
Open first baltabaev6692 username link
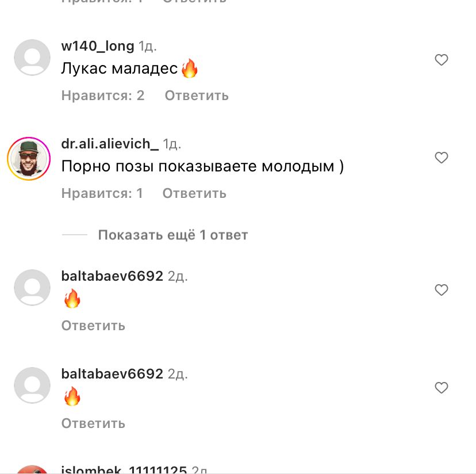click(x=112, y=276)
